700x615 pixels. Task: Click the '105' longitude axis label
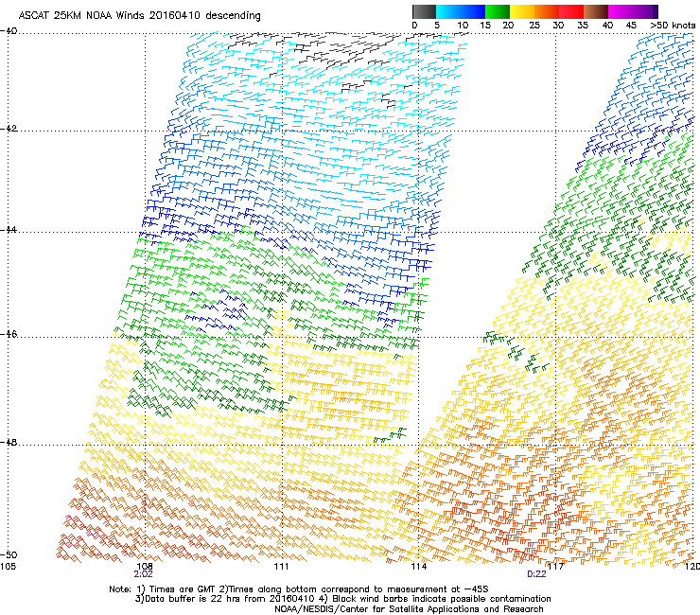point(8,567)
